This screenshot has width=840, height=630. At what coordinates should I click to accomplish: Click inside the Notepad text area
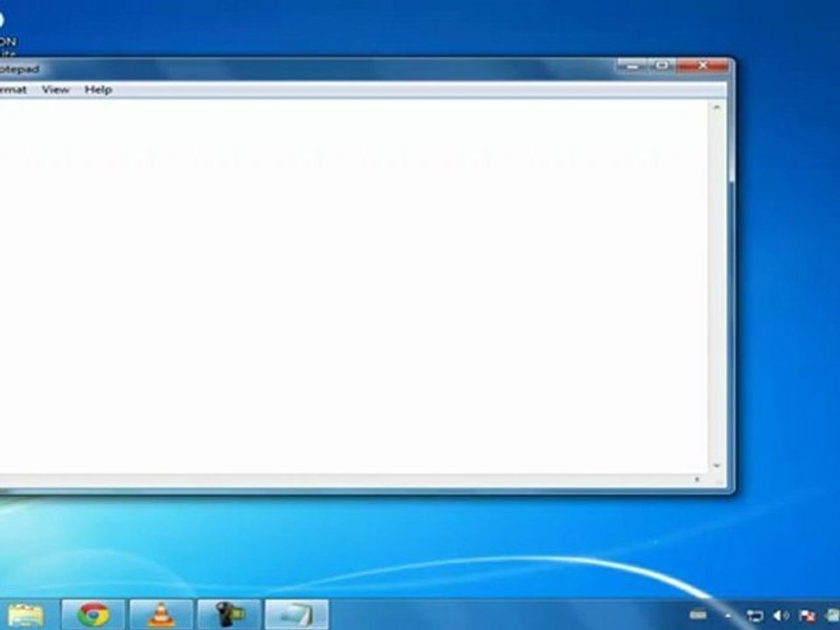[353, 287]
